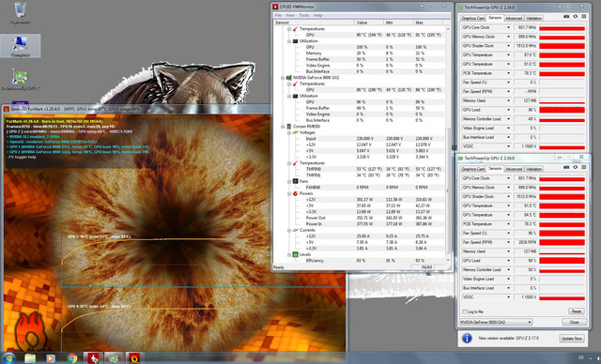601x364 pixels.
Task: Click the camera icon in rear GPU-Z window
Action: click(566, 17)
